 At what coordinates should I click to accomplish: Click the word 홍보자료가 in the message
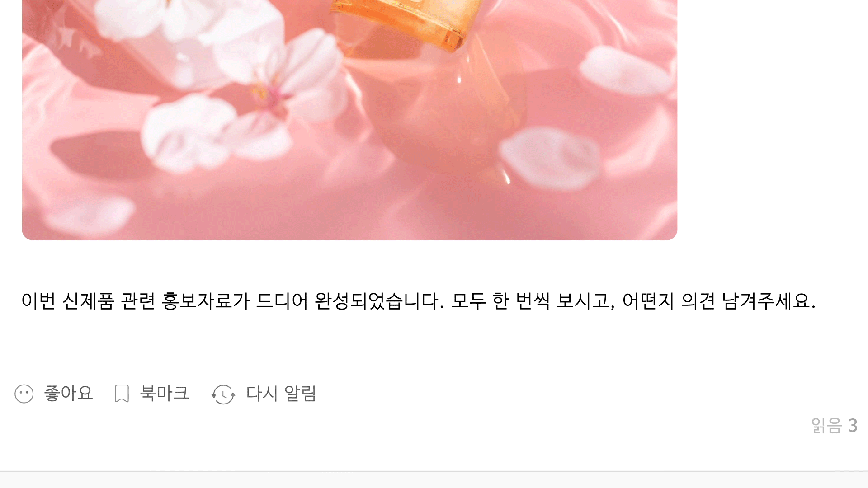click(x=206, y=301)
